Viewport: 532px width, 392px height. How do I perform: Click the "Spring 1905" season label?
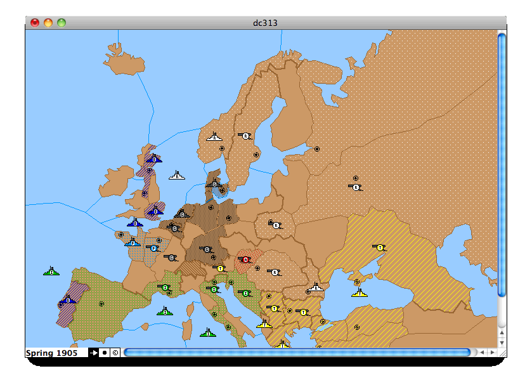(51, 353)
